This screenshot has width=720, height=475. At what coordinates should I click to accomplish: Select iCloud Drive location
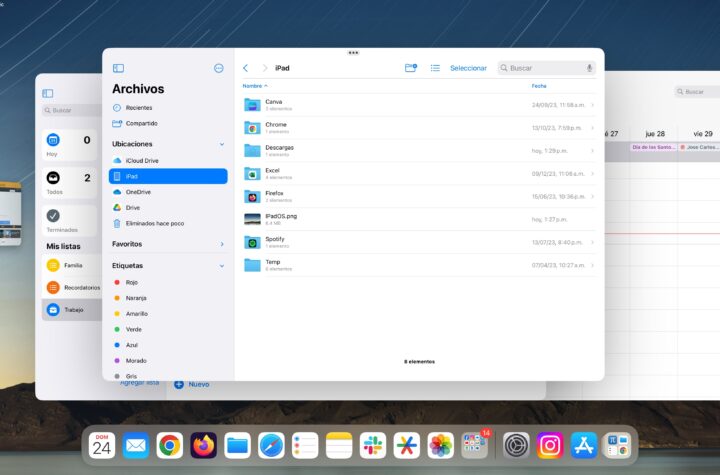[x=168, y=160]
